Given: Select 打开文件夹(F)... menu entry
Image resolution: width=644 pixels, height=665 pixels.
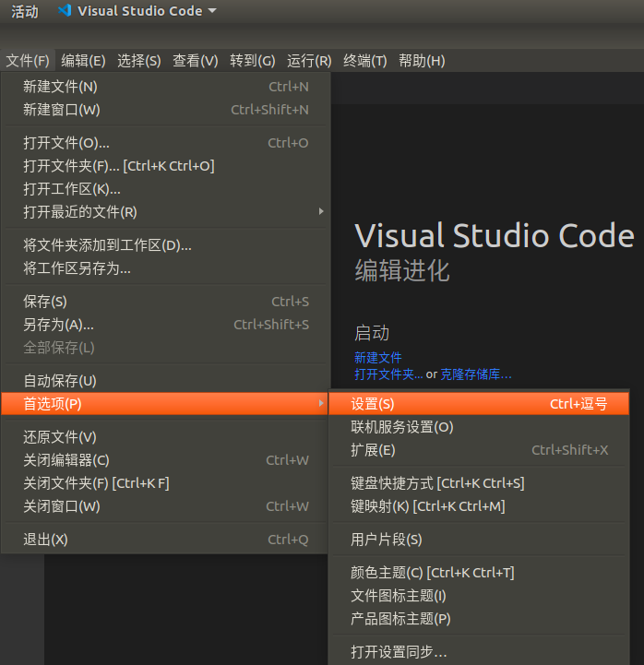Looking at the screenshot, I should coord(166,166).
